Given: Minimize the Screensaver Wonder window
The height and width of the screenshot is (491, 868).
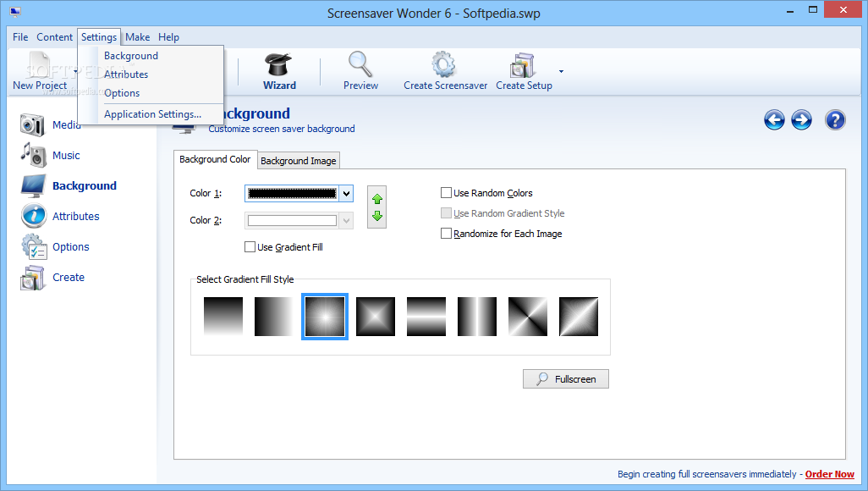Looking at the screenshot, I should pyautogui.click(x=790, y=10).
